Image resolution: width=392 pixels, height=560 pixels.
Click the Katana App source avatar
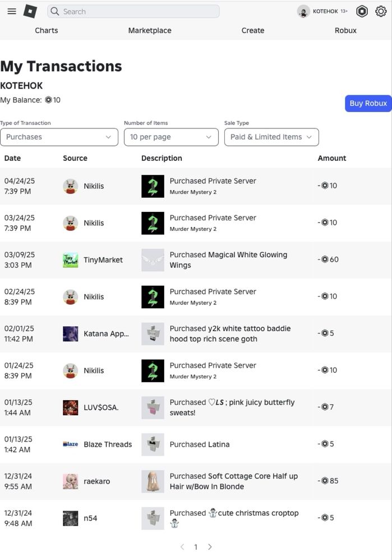pyautogui.click(x=71, y=334)
